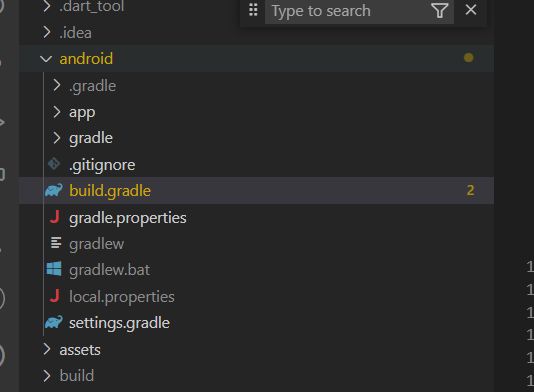Image resolution: width=534 pixels, height=392 pixels.
Task: Open the .gitignore file
Action: pyautogui.click(x=102, y=166)
